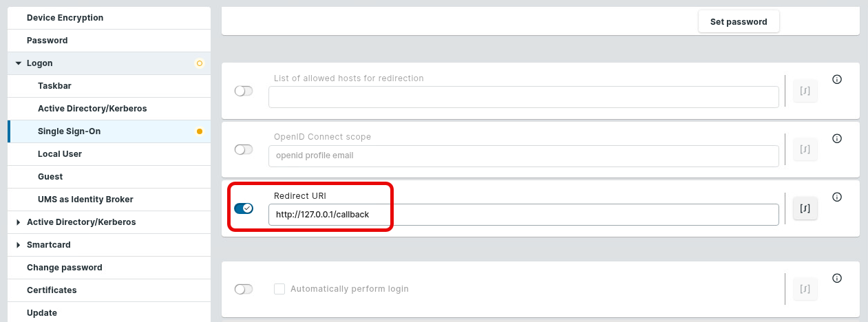868x322 pixels.
Task: Click info icon for allowed hosts list
Action: tap(837, 80)
